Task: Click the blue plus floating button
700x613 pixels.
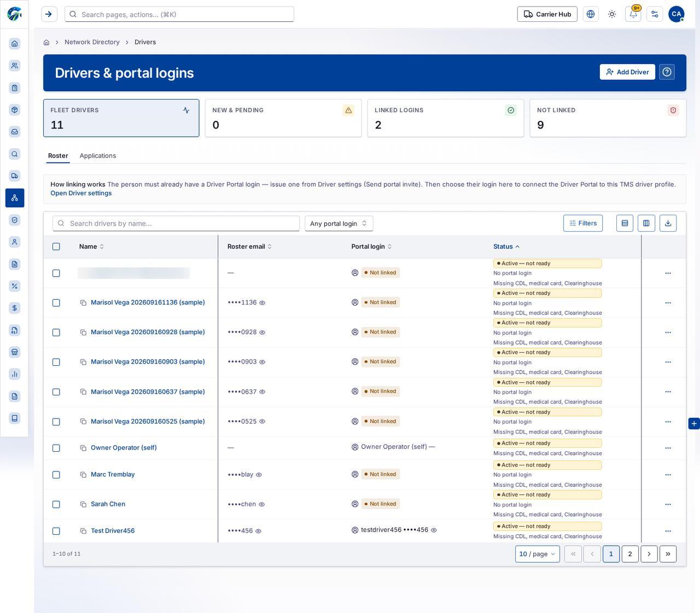Action: point(694,423)
